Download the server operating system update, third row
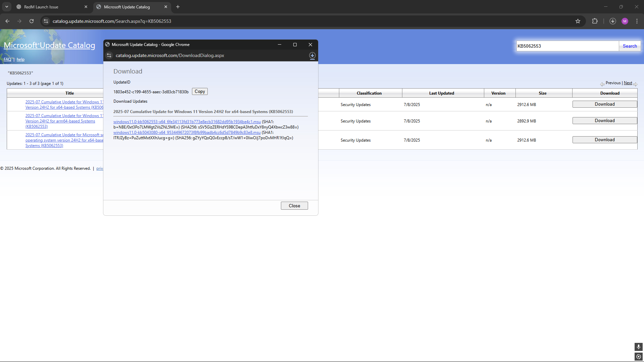The height and width of the screenshot is (362, 644). pos(605,140)
